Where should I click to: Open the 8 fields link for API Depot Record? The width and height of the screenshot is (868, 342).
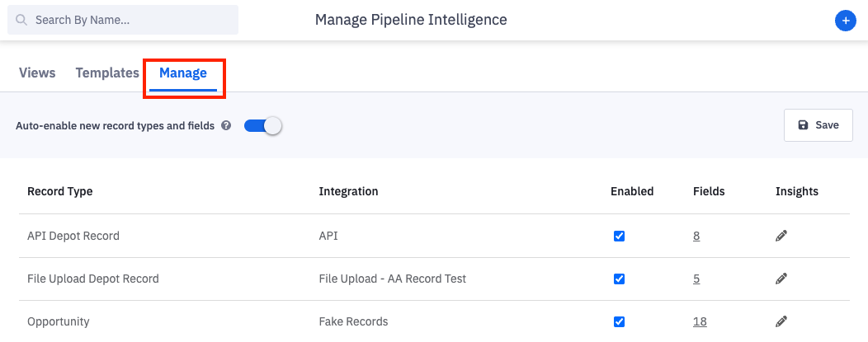(x=696, y=236)
